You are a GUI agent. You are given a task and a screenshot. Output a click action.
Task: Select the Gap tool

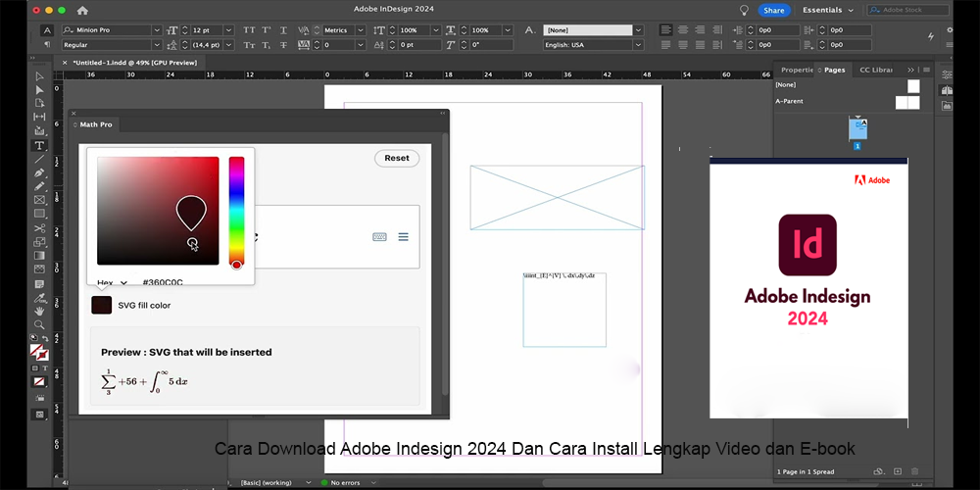pyautogui.click(x=39, y=117)
